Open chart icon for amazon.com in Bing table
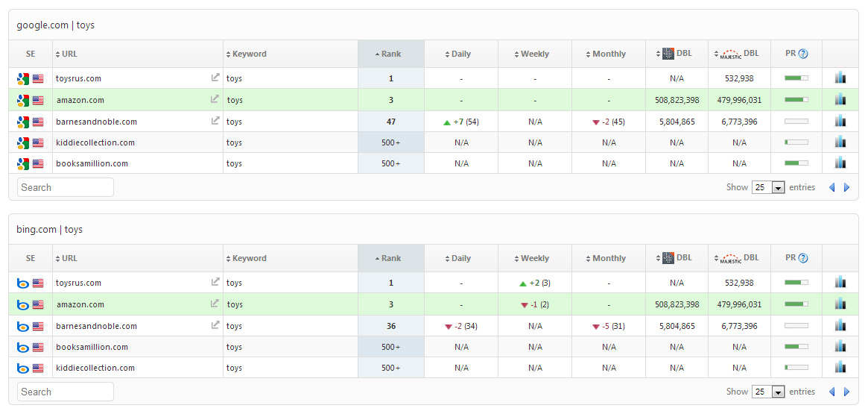 pos(840,304)
